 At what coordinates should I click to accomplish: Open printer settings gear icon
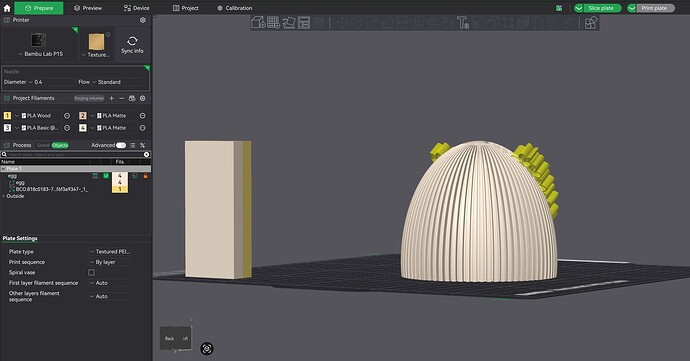click(x=143, y=20)
